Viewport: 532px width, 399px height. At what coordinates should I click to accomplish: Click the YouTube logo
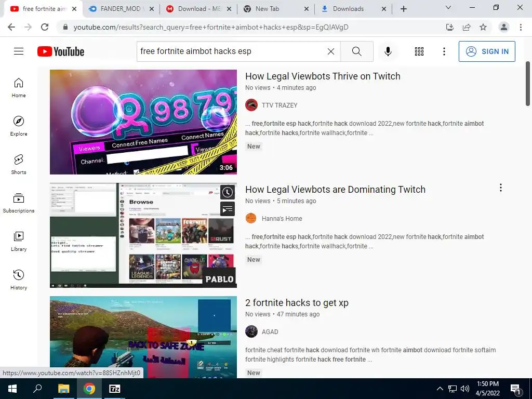click(61, 51)
